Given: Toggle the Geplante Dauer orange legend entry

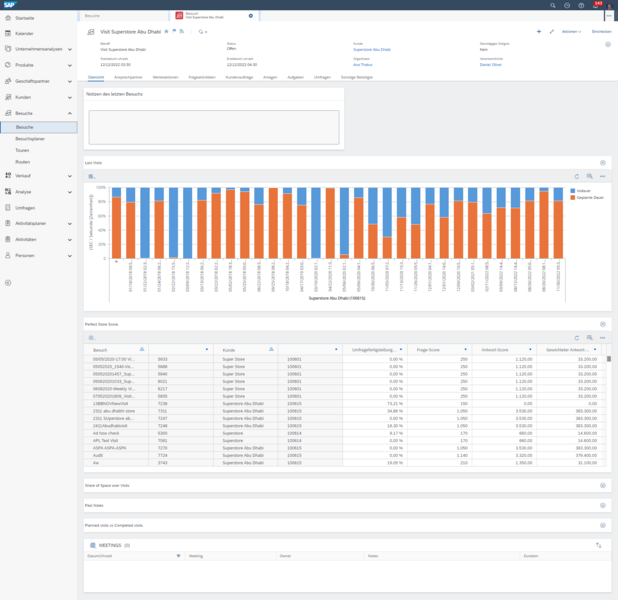Looking at the screenshot, I should point(587,198).
